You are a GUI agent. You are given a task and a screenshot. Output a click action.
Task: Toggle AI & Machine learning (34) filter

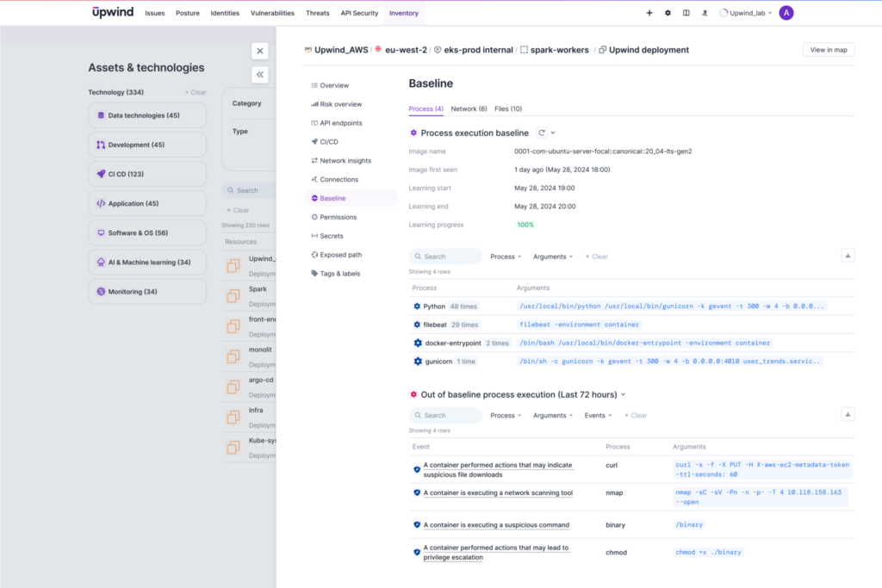tap(147, 262)
